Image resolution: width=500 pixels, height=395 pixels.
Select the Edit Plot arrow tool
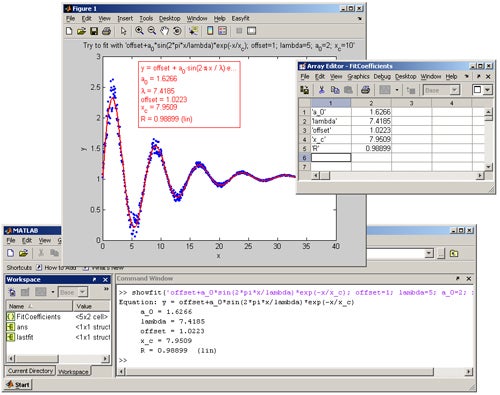click(x=124, y=31)
